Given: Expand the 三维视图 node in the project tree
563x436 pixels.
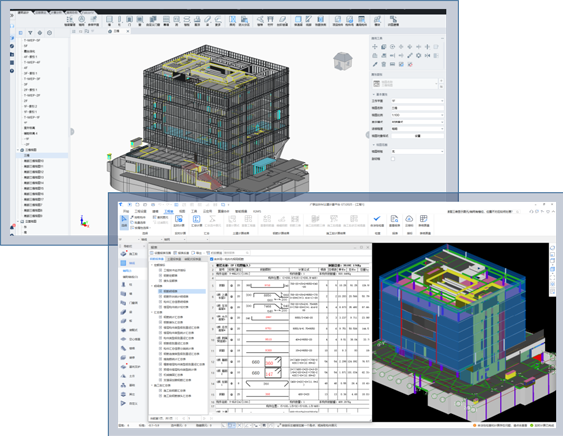Looking at the screenshot, I should click(18, 150).
